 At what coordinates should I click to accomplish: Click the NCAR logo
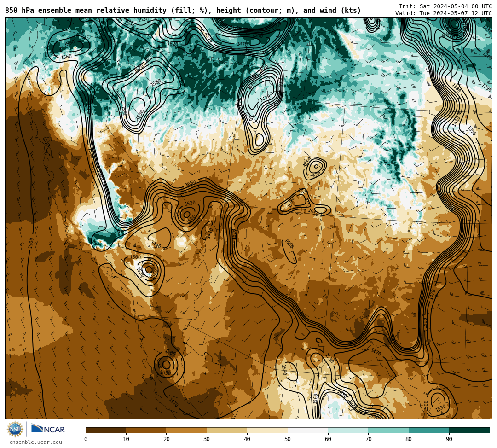[x=48, y=429]
